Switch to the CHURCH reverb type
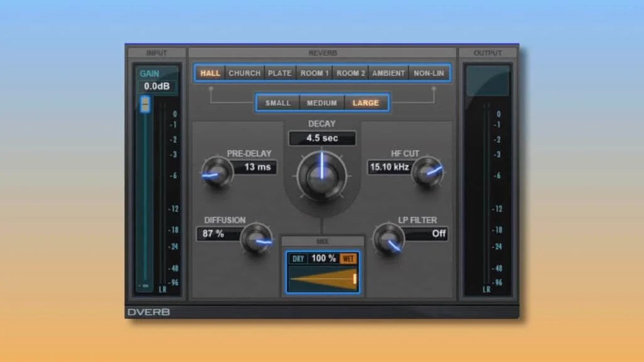 (244, 73)
